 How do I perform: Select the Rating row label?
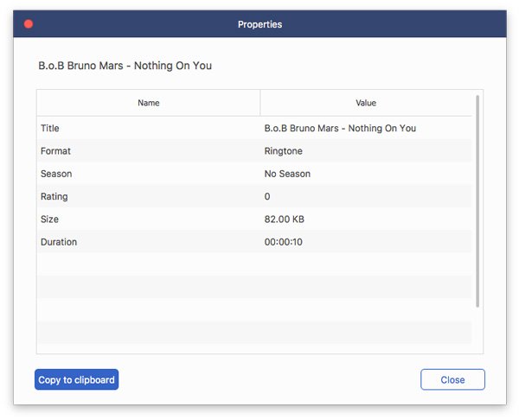[x=54, y=196]
